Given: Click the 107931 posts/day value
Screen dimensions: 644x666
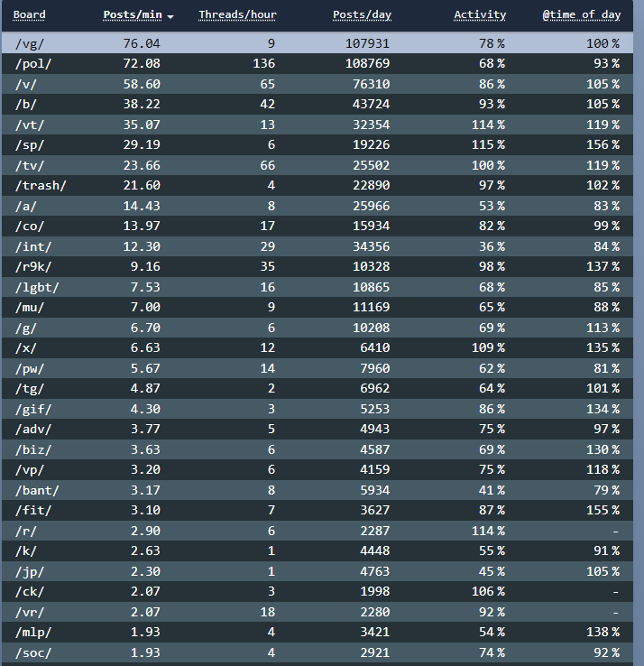Looking at the screenshot, I should tap(367, 43).
